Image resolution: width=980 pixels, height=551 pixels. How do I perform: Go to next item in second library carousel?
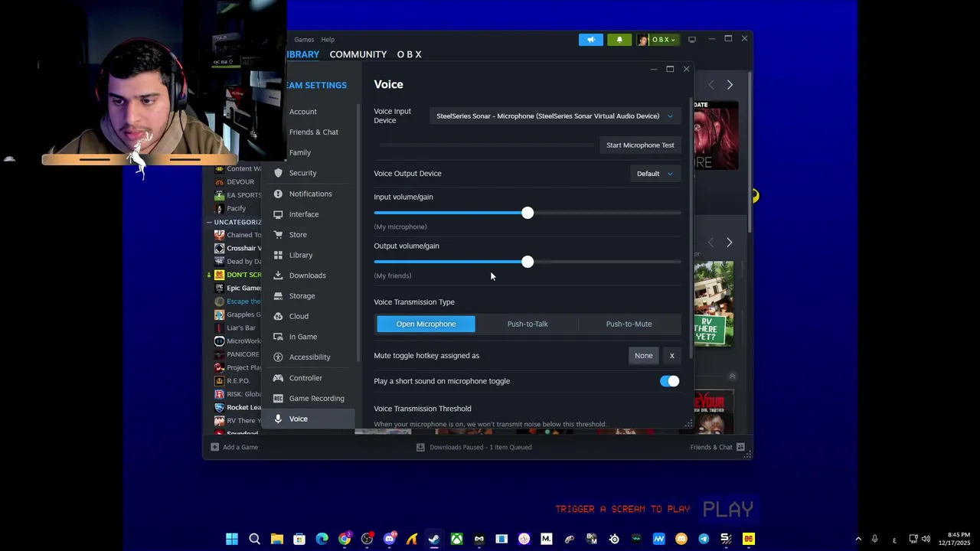[x=730, y=243]
